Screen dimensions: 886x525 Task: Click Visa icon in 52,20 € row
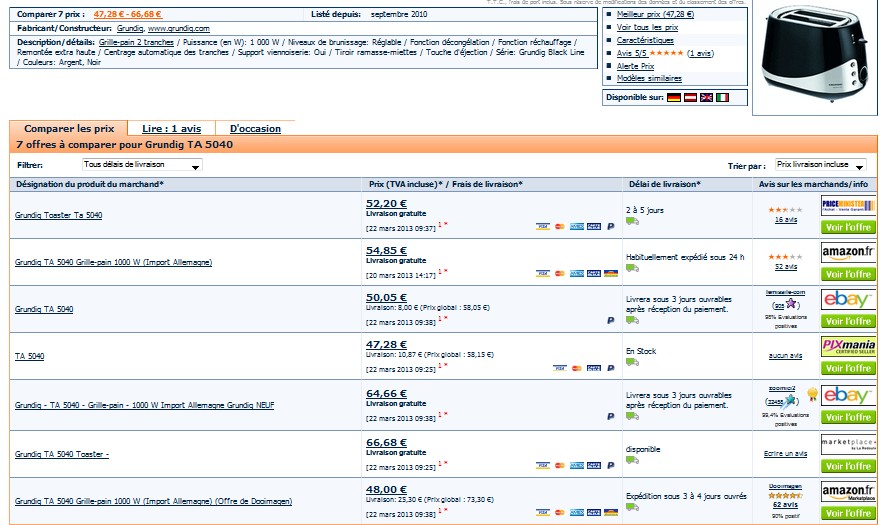coord(542,227)
